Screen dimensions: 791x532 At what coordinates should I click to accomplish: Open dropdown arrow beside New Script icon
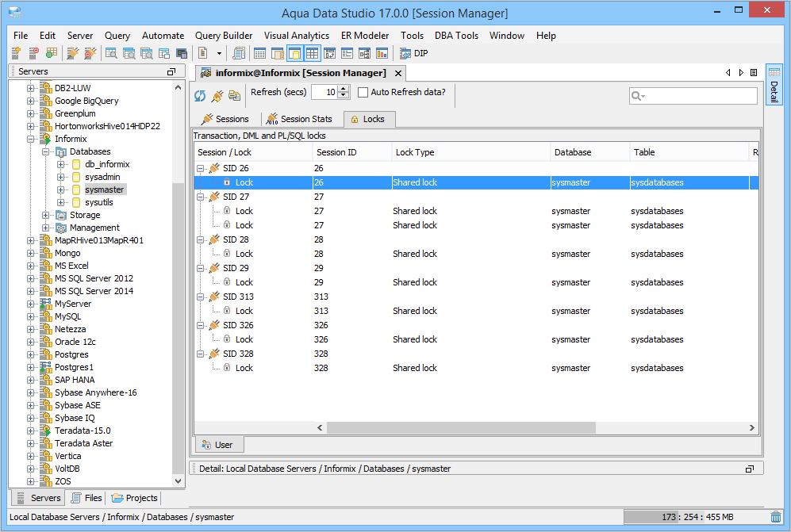click(x=219, y=53)
